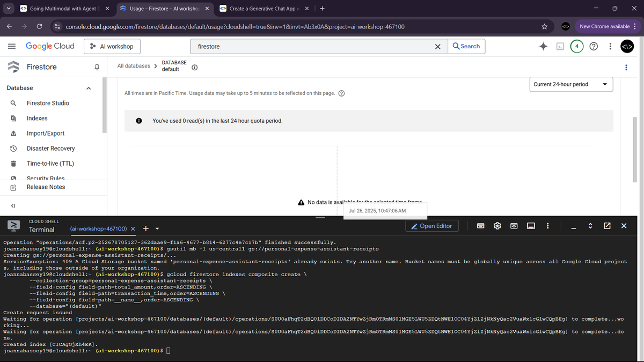Open the AI workshop project picker
The width and height of the screenshot is (644, 362).
(x=112, y=46)
